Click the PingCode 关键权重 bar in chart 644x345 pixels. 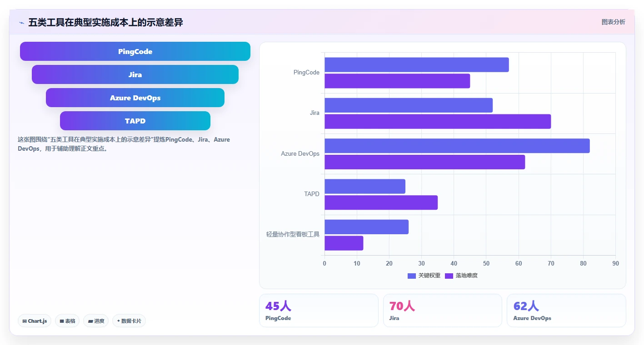416,65
